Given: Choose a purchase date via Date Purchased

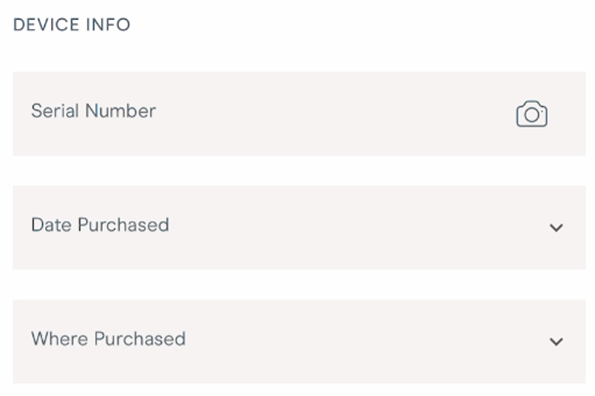Looking at the screenshot, I should coord(299,227).
